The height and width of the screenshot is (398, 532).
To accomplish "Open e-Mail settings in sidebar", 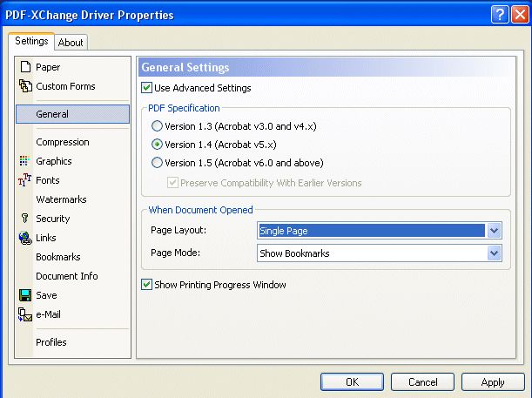I will (48, 314).
